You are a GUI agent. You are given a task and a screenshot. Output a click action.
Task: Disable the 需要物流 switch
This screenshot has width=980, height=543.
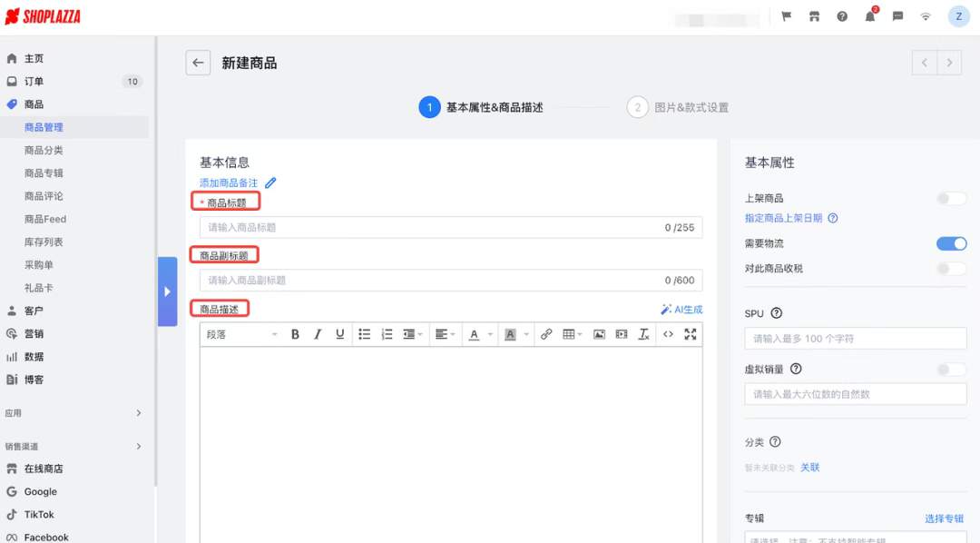(x=950, y=243)
